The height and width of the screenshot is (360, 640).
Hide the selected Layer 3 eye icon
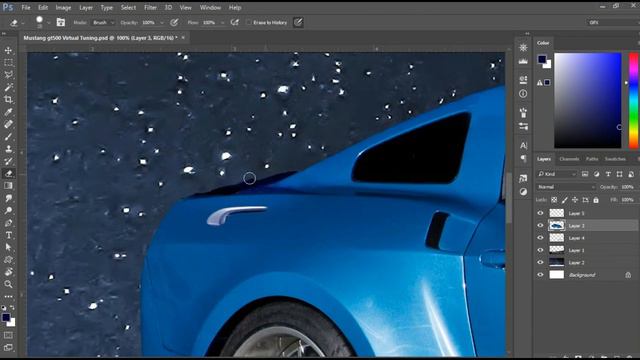pos(540,225)
